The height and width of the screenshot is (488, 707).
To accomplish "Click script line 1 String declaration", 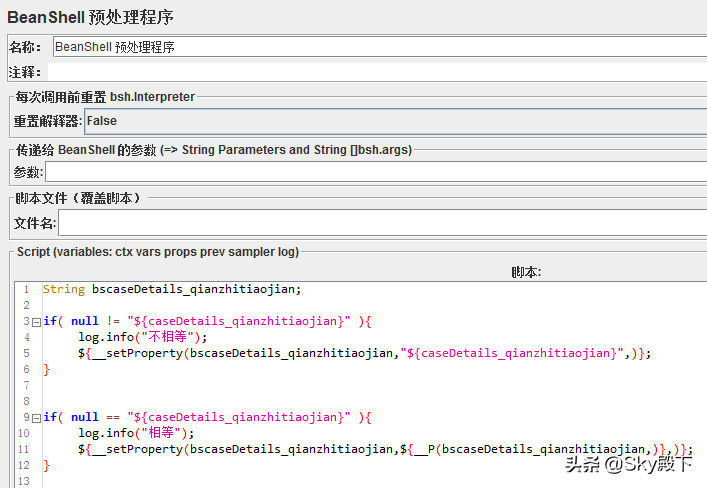I will [x=172, y=289].
